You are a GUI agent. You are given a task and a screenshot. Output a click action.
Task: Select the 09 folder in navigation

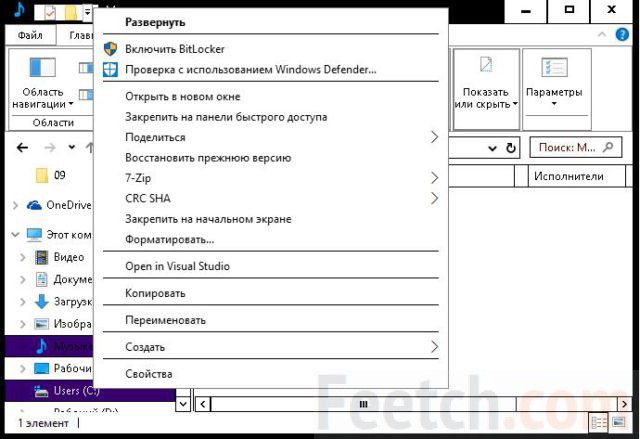click(x=59, y=175)
